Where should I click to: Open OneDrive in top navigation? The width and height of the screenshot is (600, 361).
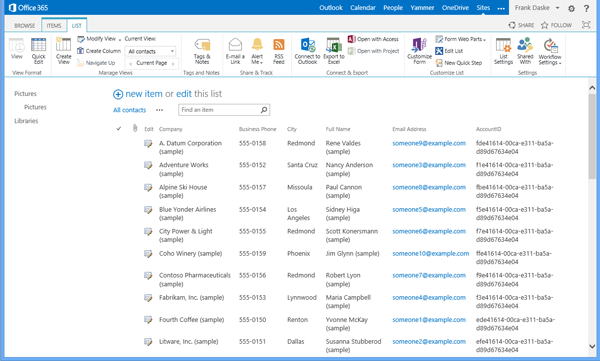(455, 8)
